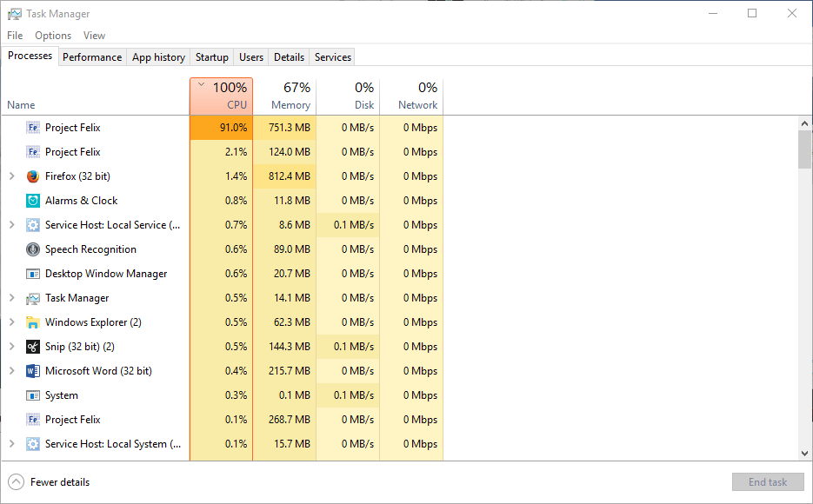Click the 14.1 MB cell for Task Manager
This screenshot has width=813, height=504.
pyautogui.click(x=284, y=298)
